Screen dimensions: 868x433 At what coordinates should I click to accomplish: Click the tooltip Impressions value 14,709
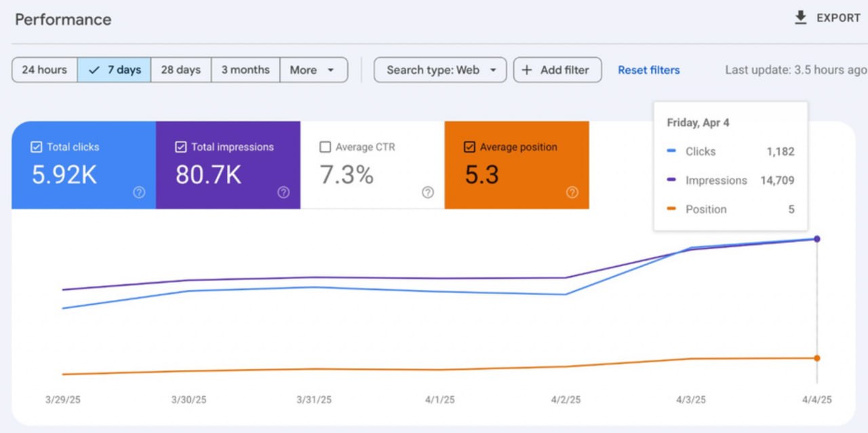click(778, 181)
